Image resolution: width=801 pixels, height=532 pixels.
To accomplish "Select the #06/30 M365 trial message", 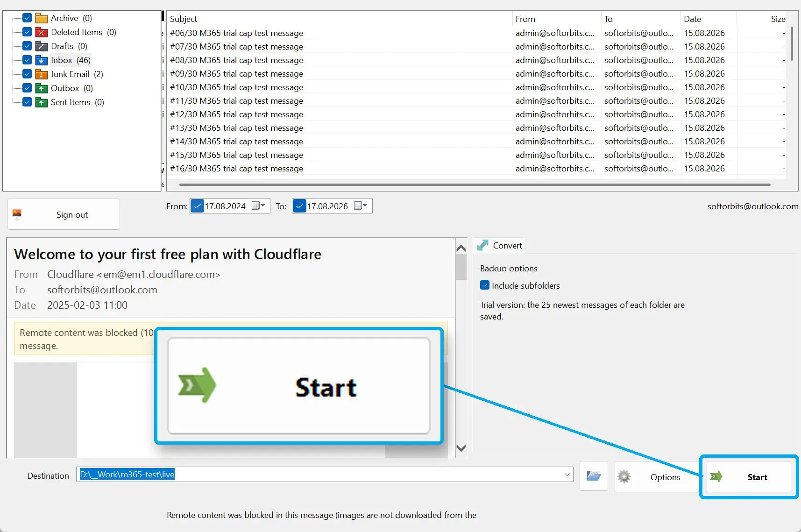I will click(476, 33).
